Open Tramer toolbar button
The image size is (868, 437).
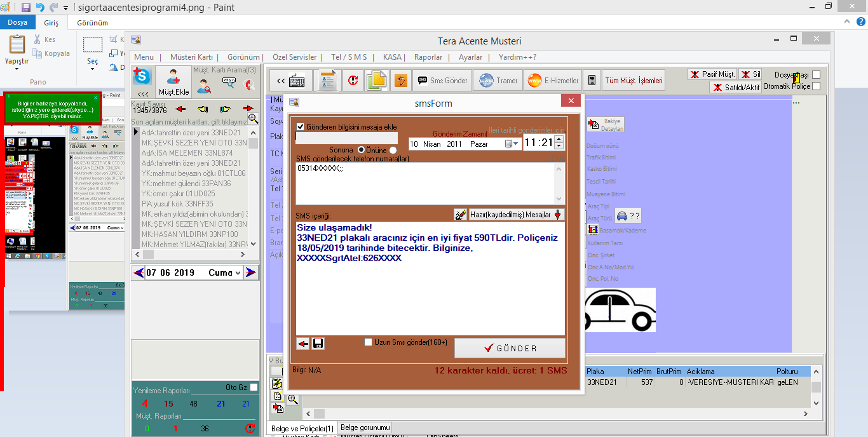pyautogui.click(x=498, y=81)
